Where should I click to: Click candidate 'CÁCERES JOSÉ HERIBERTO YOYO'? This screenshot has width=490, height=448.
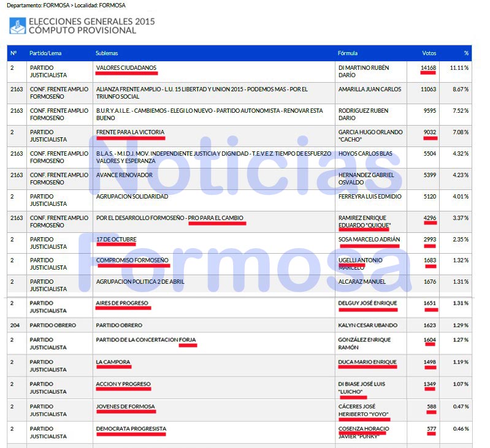click(x=363, y=410)
